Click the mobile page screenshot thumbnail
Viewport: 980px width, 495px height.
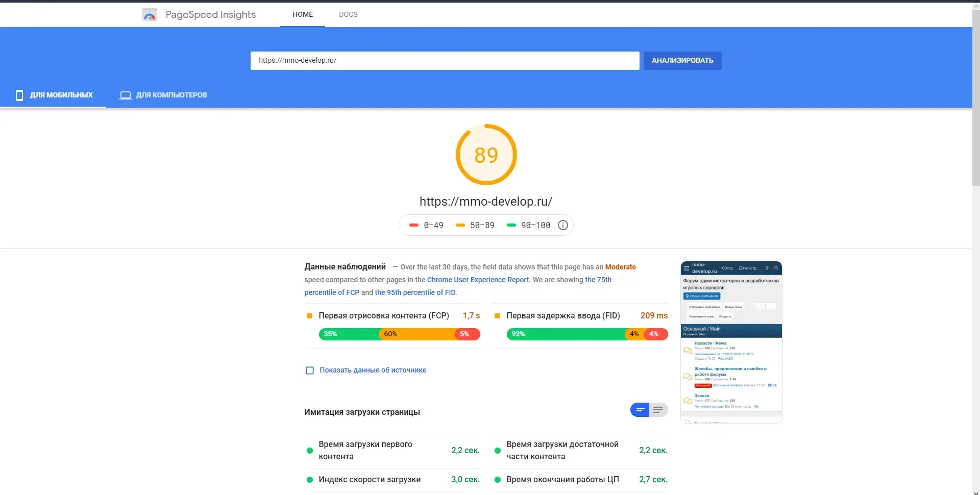[731, 342]
